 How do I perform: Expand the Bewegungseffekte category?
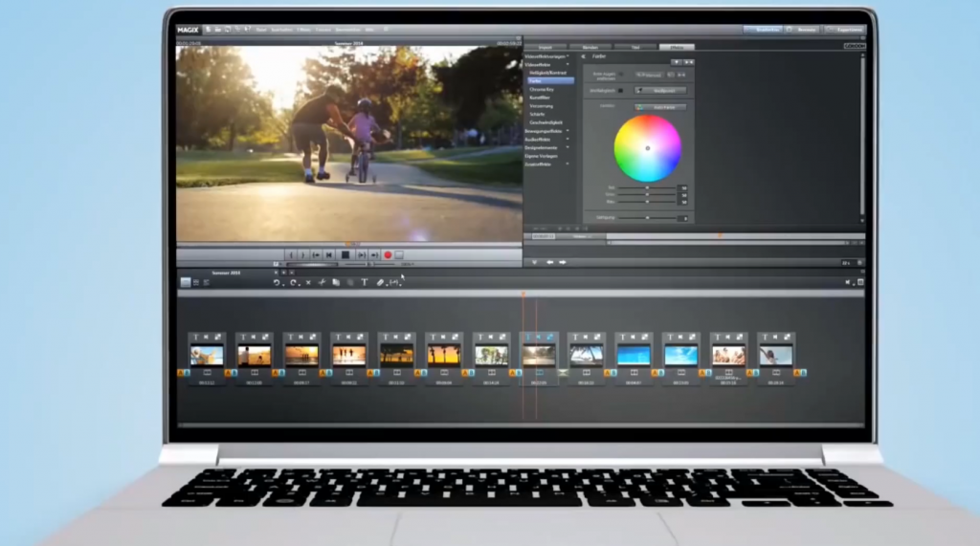coord(568,130)
